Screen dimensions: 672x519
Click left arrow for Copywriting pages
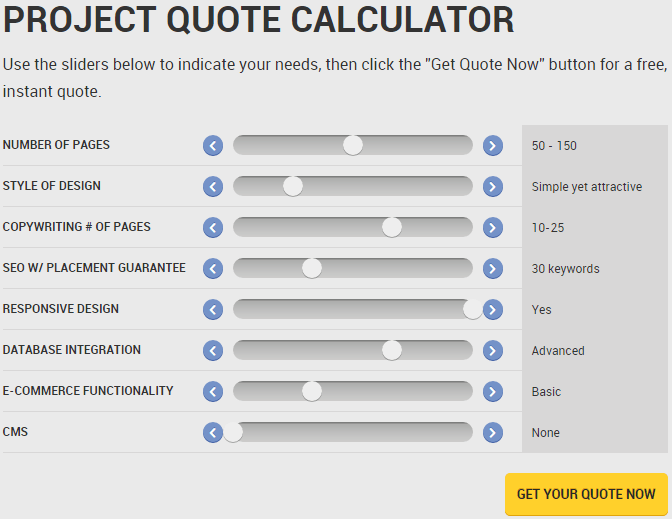(213, 228)
